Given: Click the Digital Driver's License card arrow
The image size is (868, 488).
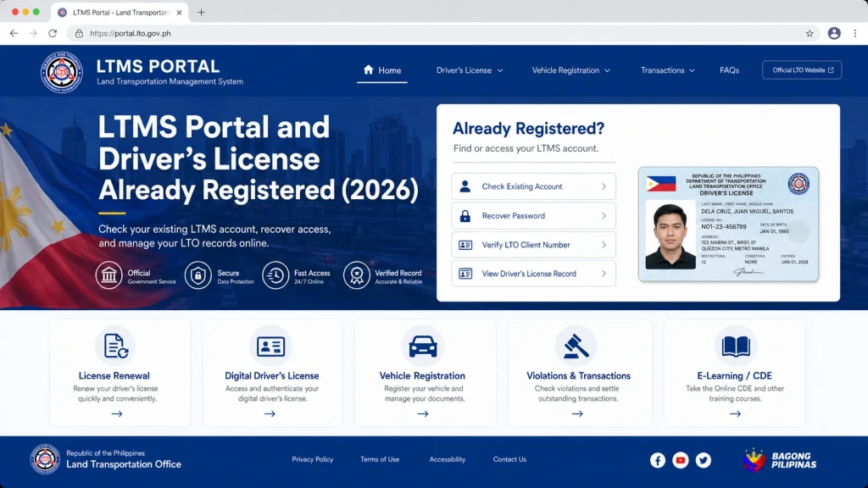Looking at the screenshot, I should click(x=270, y=413).
